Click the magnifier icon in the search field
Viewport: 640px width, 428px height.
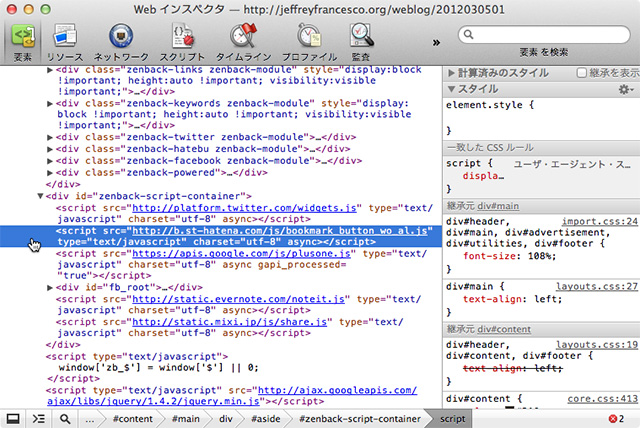(x=469, y=35)
